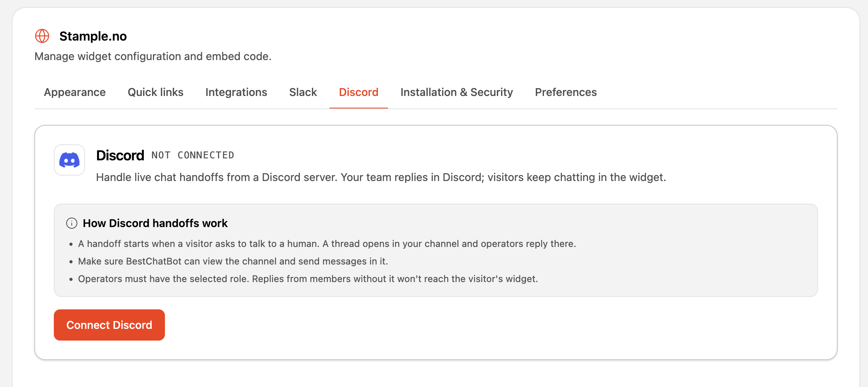Click the How Discord handoffs work heading

pos(155,223)
